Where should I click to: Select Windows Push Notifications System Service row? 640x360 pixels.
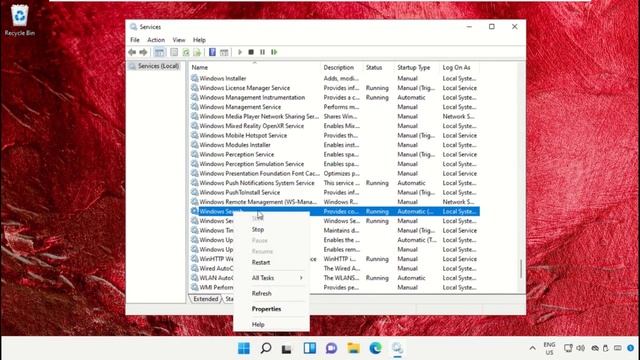[334, 183]
